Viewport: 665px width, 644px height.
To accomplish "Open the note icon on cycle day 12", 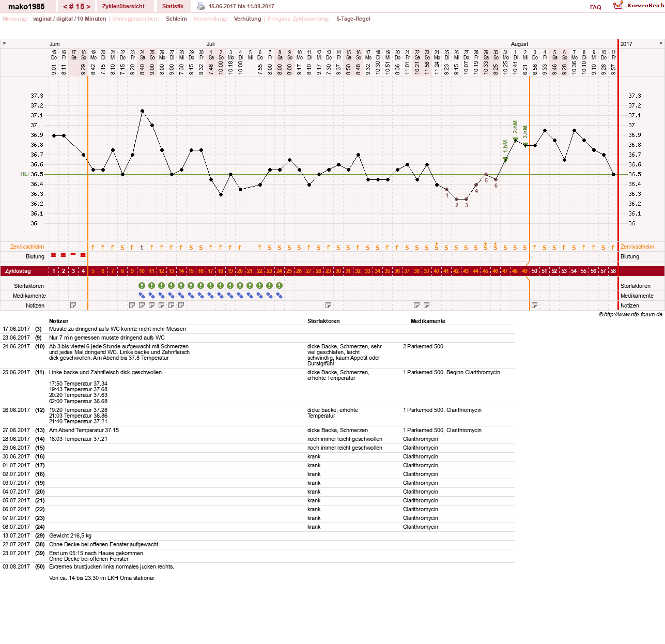I will pyautogui.click(x=162, y=305).
